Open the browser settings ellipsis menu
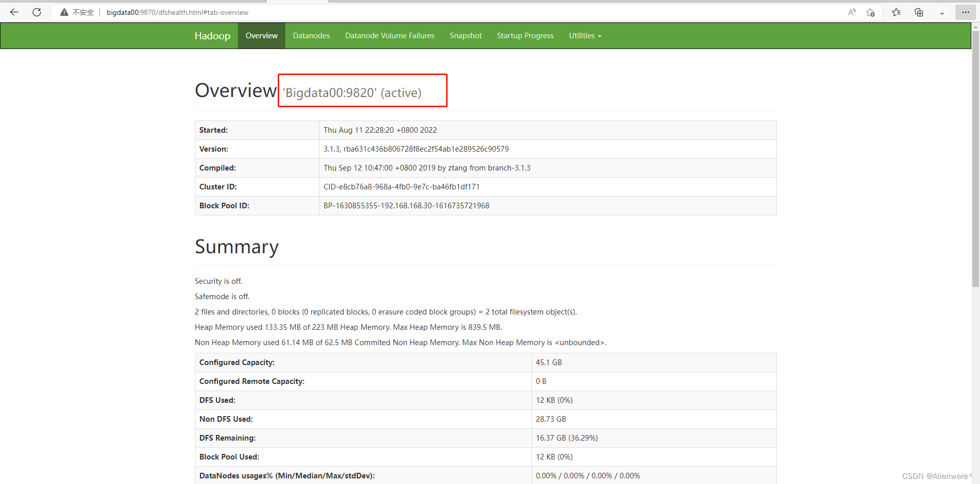 pos(965,12)
